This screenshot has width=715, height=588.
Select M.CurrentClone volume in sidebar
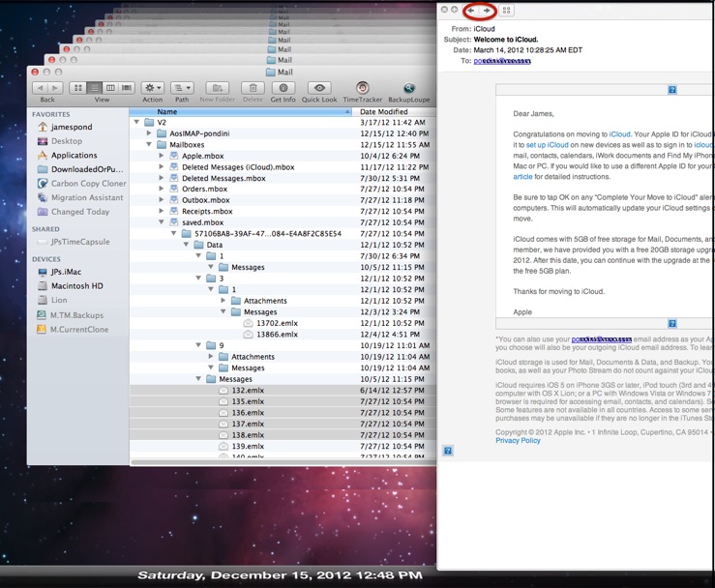click(x=79, y=329)
